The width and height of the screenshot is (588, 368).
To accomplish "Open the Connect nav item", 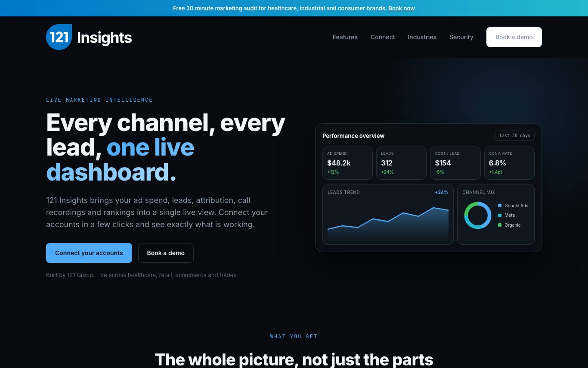I will 383,37.
